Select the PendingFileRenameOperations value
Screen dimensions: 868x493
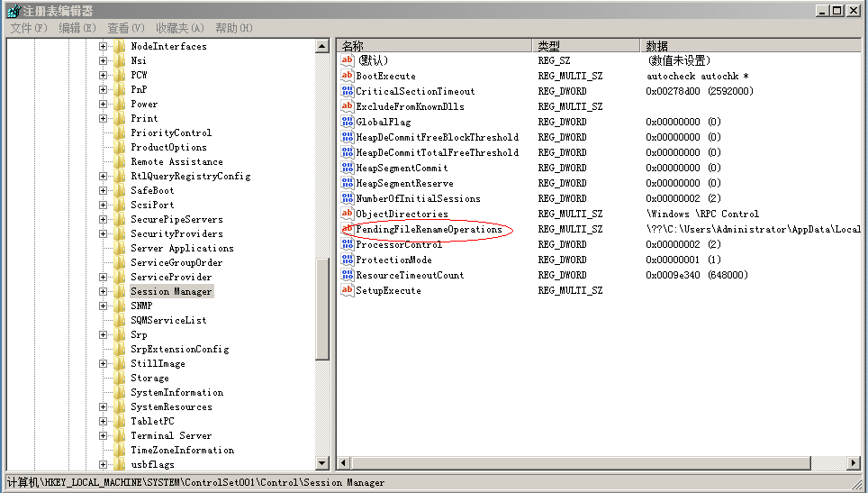click(429, 229)
